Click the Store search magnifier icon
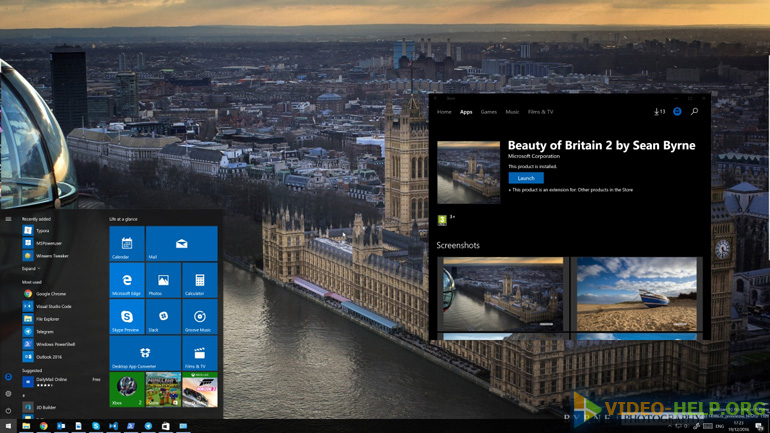The height and width of the screenshot is (433, 770). pos(694,112)
